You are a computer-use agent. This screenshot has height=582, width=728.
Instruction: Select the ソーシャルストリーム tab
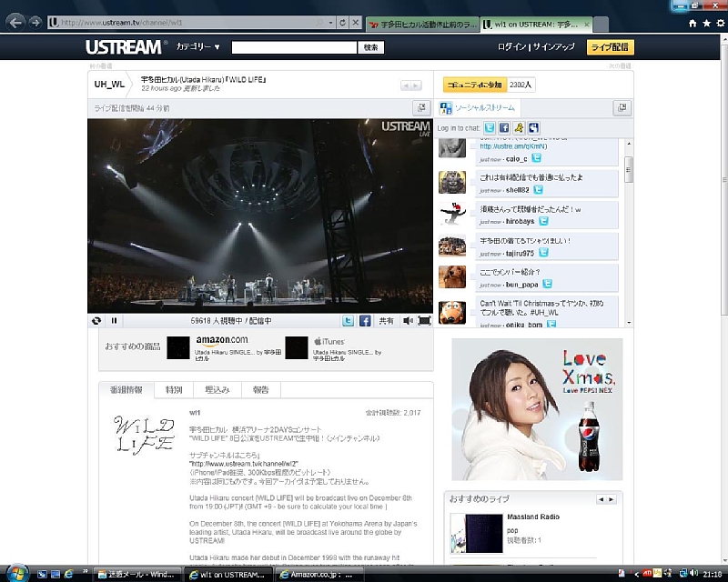(x=479, y=108)
